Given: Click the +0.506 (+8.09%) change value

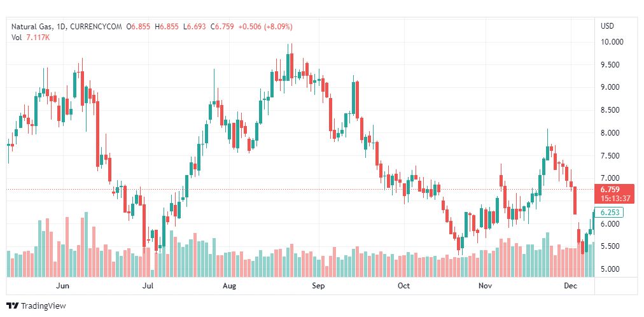Looking at the screenshot, I should point(265,27).
